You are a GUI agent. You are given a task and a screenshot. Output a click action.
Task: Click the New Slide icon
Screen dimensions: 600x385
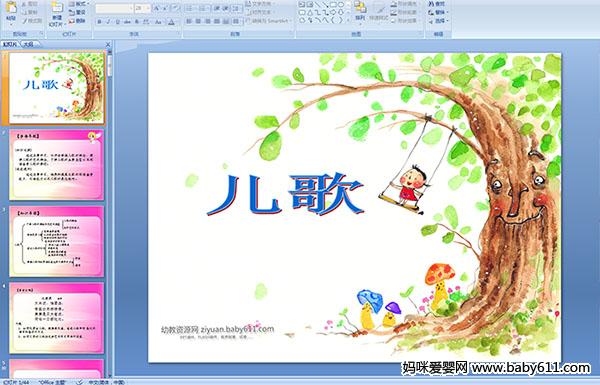pyautogui.click(x=57, y=13)
